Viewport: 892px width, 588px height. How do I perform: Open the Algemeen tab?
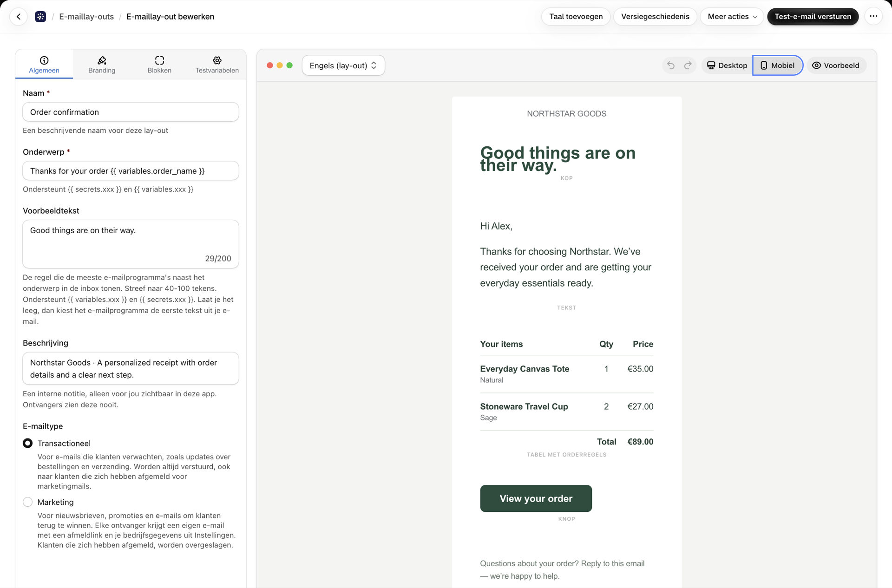[x=44, y=65]
